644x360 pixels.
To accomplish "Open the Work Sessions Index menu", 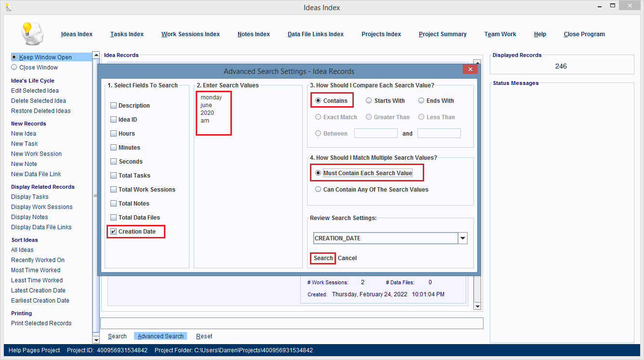I will [190, 34].
